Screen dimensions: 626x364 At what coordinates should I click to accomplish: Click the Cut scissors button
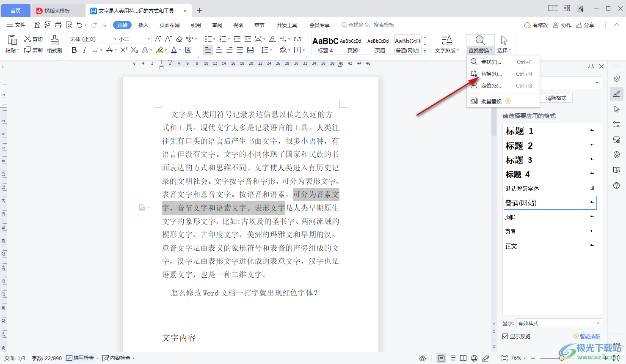click(x=33, y=39)
